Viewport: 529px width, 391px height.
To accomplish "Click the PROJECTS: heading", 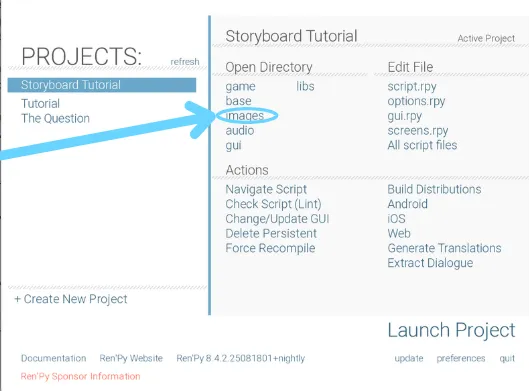I will coord(82,57).
